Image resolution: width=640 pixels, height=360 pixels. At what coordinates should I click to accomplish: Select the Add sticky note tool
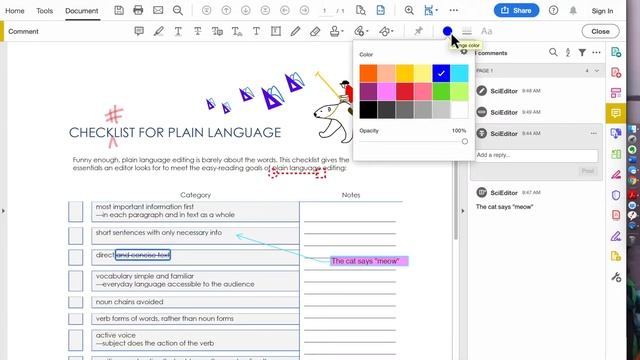[x=139, y=31]
